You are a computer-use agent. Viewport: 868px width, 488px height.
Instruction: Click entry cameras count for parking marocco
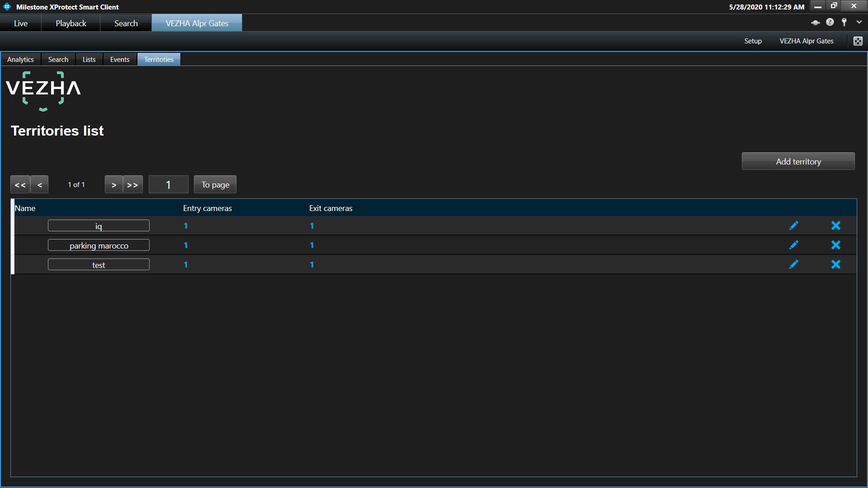185,245
